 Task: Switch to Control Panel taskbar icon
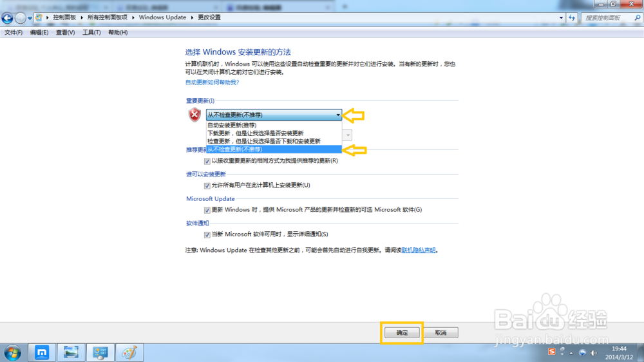100,352
